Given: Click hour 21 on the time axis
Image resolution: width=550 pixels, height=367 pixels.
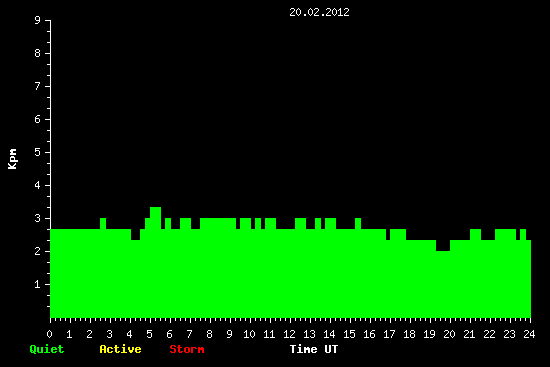Looking at the screenshot, I should [469, 334].
